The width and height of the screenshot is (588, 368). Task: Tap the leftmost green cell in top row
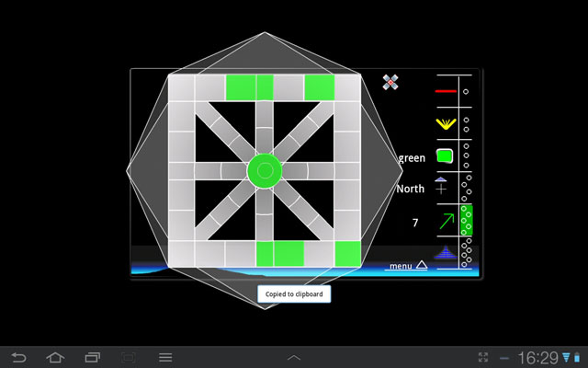pos(241,87)
